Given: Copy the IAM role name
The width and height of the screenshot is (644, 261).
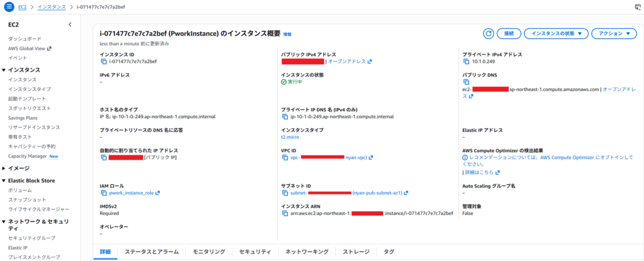Looking at the screenshot, I should click(104, 193).
